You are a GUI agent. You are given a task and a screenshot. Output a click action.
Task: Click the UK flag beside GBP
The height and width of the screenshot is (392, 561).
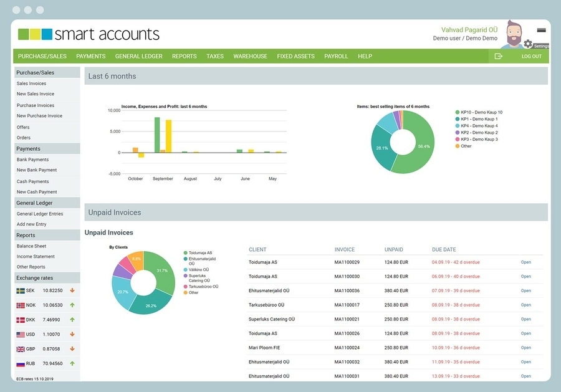tap(21, 349)
